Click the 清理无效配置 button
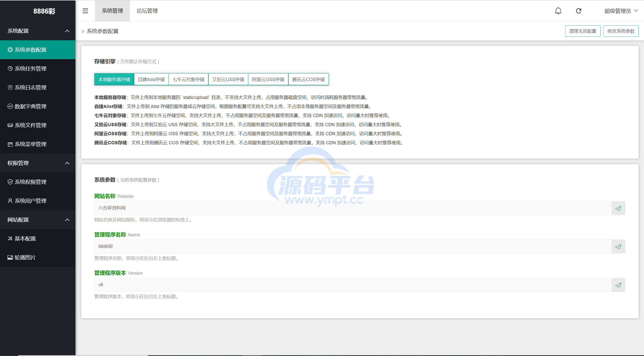The height and width of the screenshot is (356, 644). pyautogui.click(x=582, y=31)
